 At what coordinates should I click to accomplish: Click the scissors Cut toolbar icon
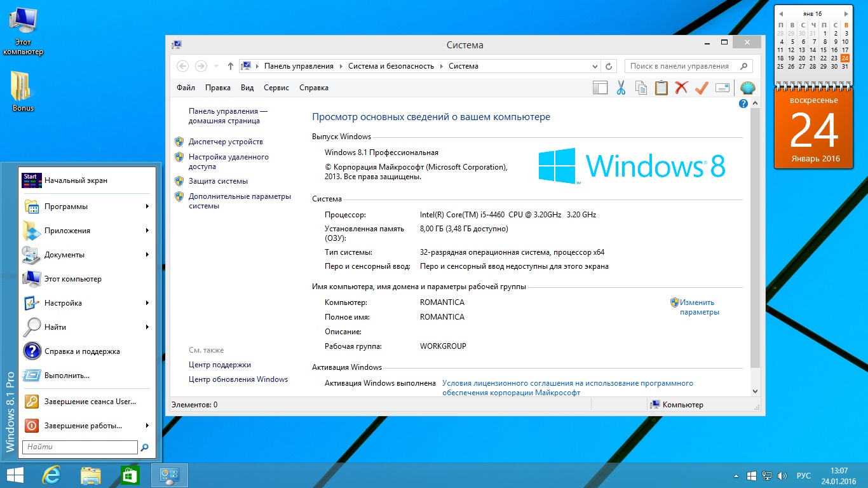coord(621,88)
